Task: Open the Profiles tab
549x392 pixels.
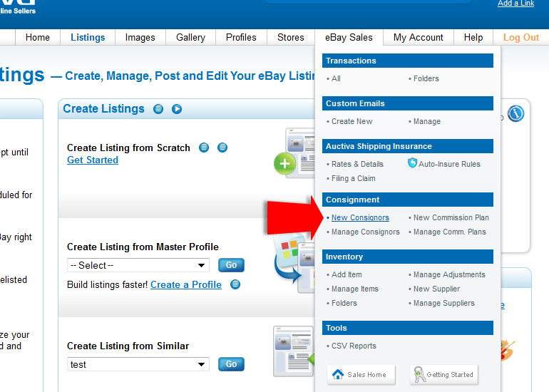Action: pos(241,38)
